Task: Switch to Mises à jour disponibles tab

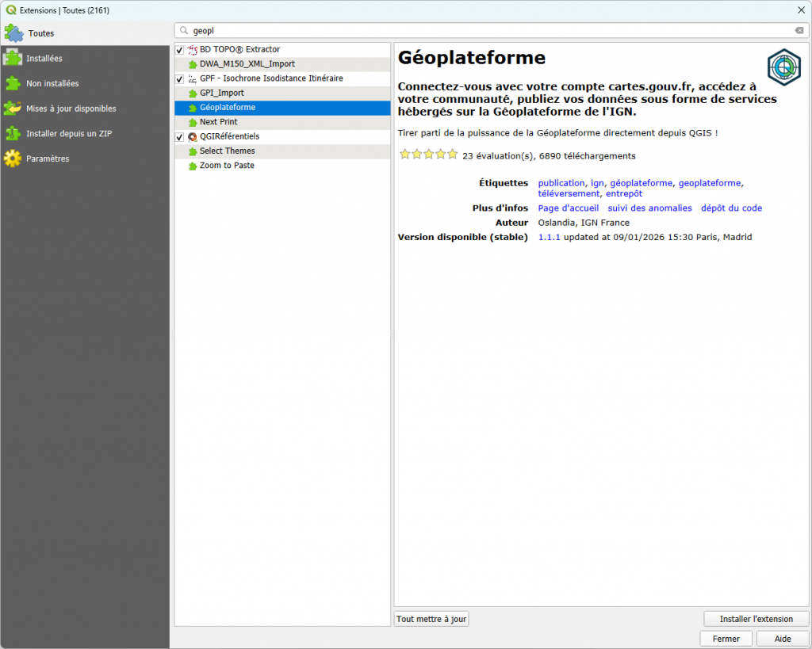Action: pos(71,109)
